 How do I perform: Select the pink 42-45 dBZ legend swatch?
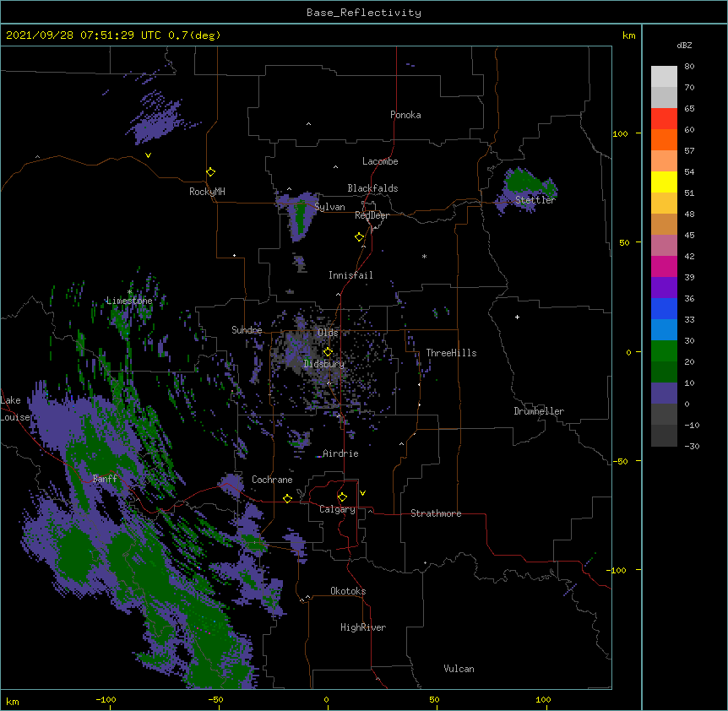point(664,246)
